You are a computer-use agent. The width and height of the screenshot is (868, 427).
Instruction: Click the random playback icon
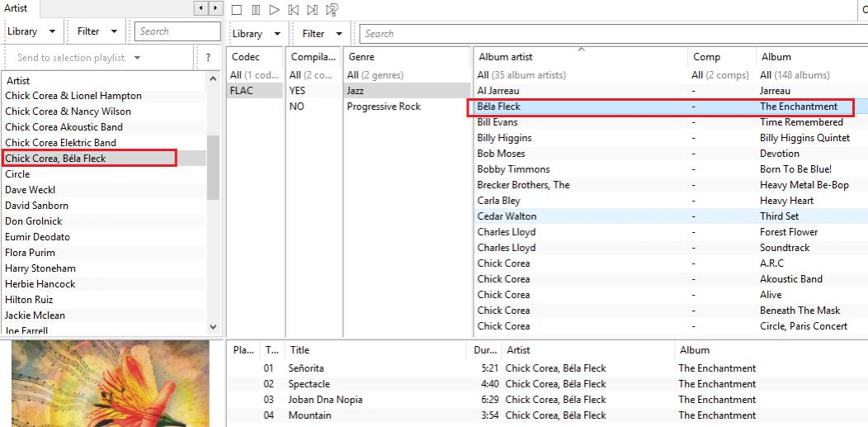pos(332,10)
